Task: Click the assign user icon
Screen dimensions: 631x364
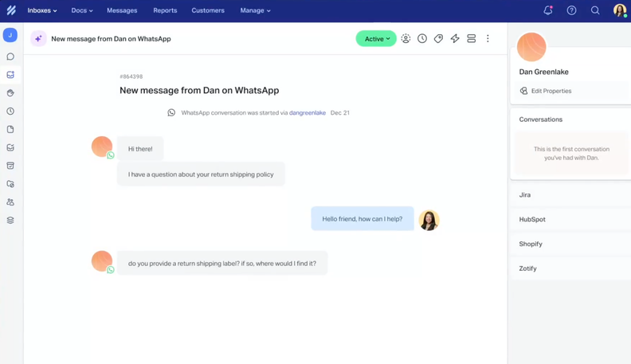Action: (x=406, y=38)
